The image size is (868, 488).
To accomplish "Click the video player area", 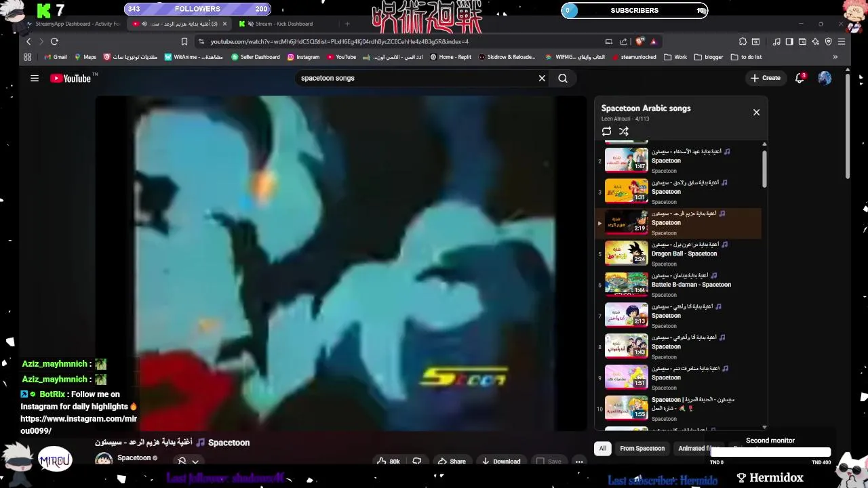I will coord(341,263).
